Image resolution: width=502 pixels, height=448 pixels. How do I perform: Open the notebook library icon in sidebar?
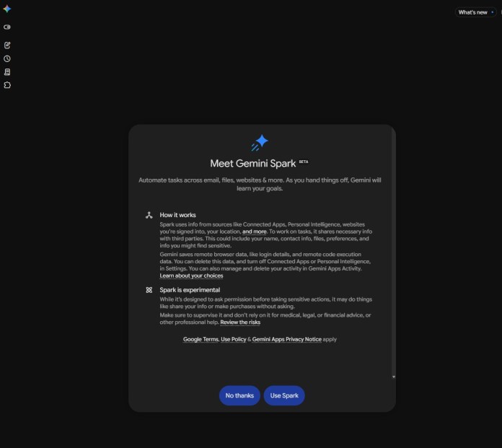pos(7,71)
